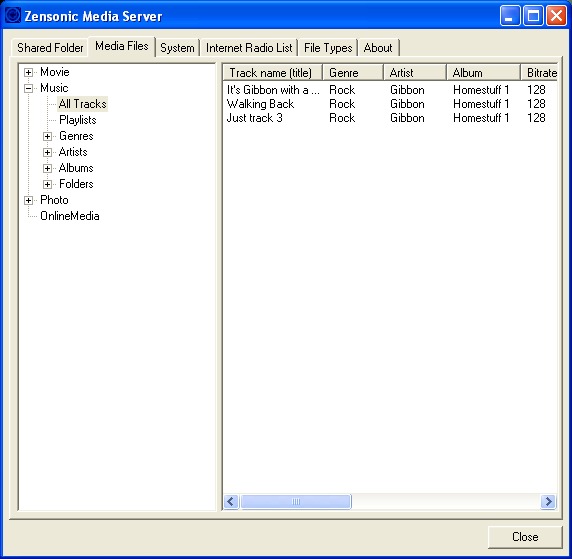This screenshot has width=572, height=559.
Task: Minimize the Zensonic Media Server window
Action: (x=510, y=16)
